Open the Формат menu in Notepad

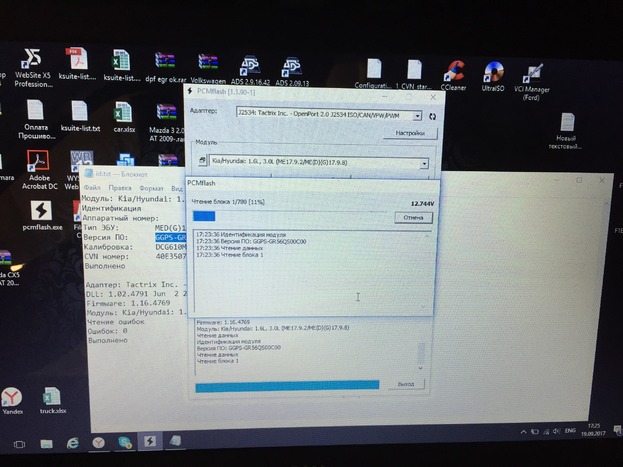pos(151,187)
